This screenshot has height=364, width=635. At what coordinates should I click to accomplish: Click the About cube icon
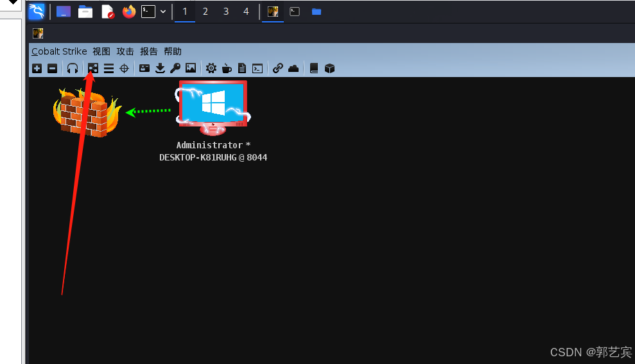(329, 69)
